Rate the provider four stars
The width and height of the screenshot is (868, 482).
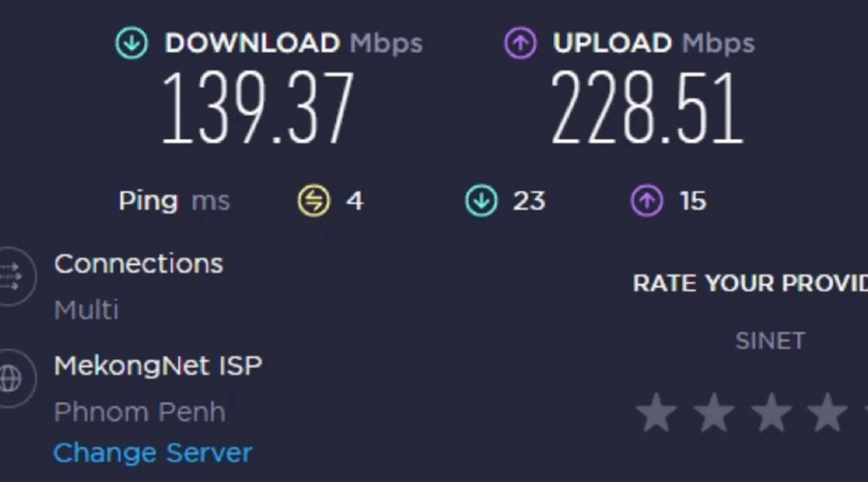827,413
